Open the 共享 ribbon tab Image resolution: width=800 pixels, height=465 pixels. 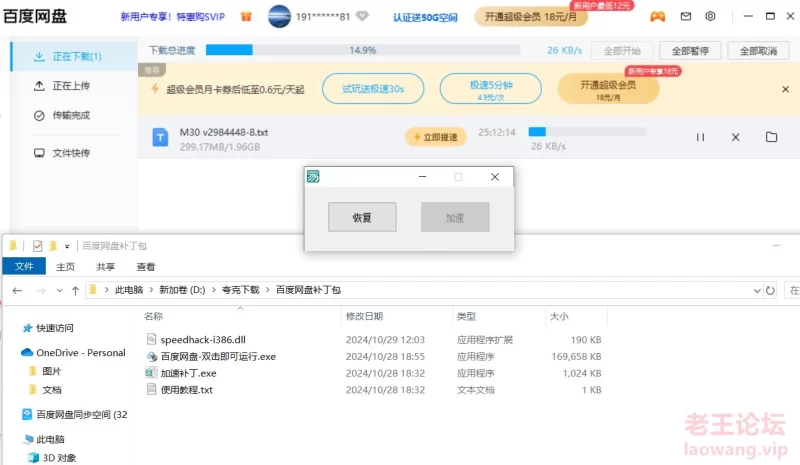[x=106, y=266]
